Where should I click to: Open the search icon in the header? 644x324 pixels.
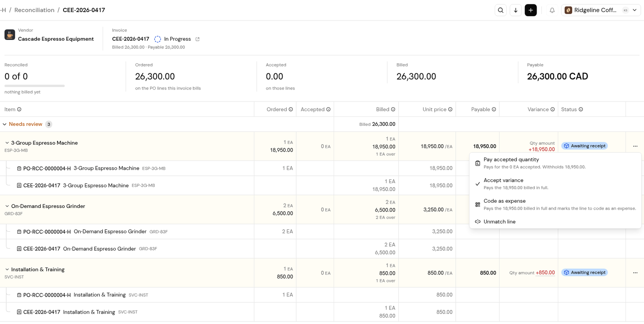[501, 10]
